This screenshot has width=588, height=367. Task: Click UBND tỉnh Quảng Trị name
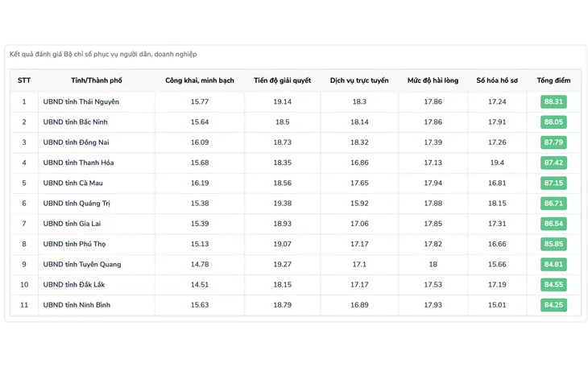click(x=77, y=204)
